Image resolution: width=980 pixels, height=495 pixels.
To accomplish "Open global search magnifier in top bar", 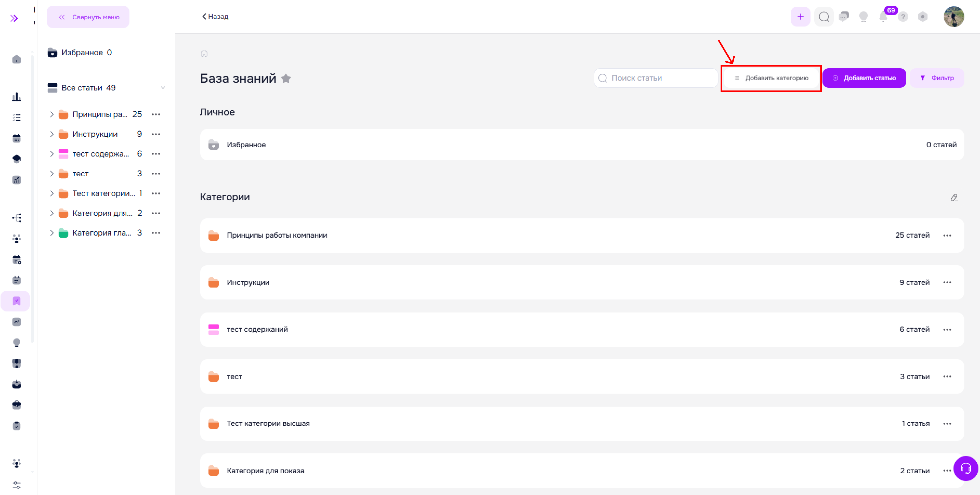I will (x=824, y=17).
